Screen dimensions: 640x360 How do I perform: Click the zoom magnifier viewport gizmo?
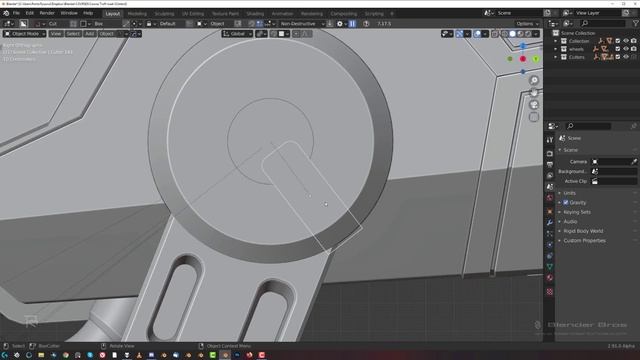[534, 80]
